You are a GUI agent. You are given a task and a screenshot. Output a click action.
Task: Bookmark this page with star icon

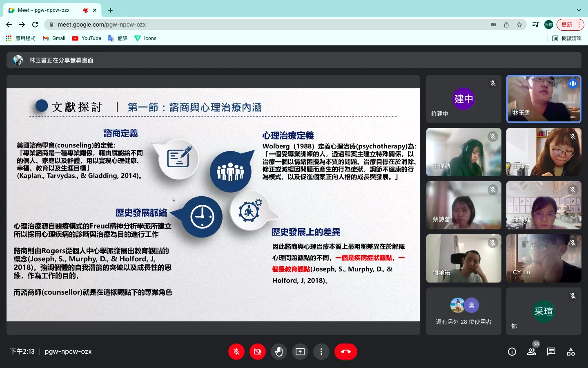tap(519, 25)
